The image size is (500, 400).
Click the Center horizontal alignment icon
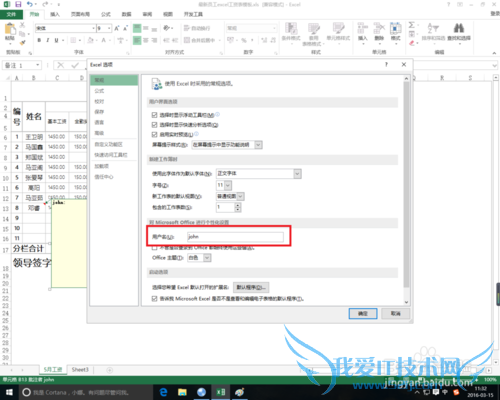[146, 40]
